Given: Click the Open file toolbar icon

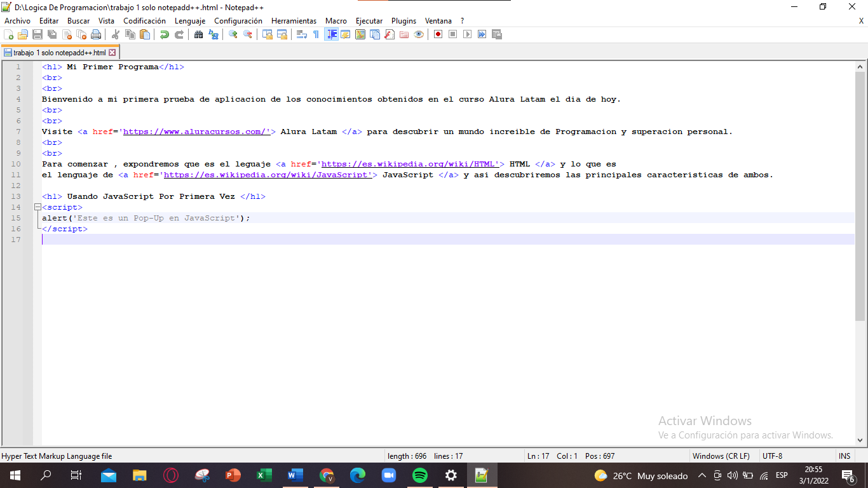Looking at the screenshot, I should (23, 34).
